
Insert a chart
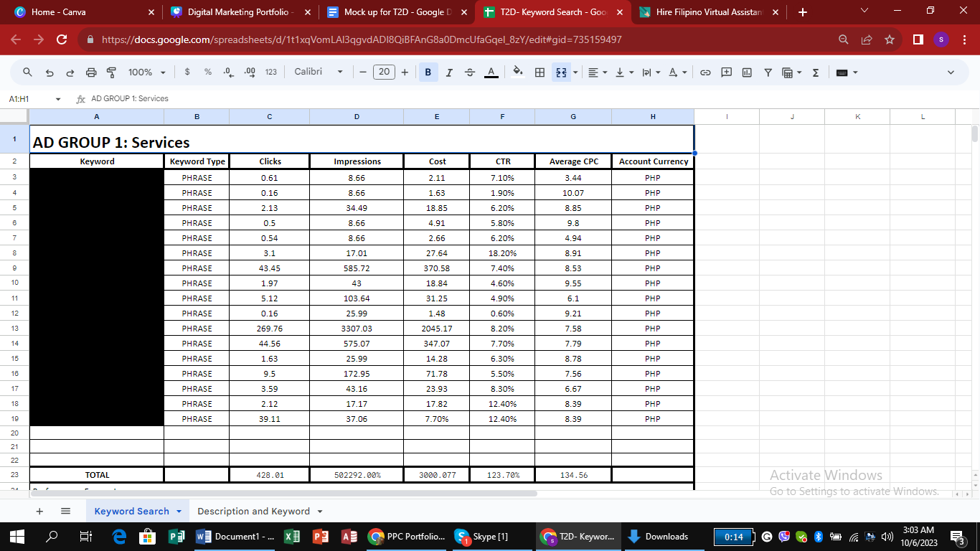coord(747,72)
